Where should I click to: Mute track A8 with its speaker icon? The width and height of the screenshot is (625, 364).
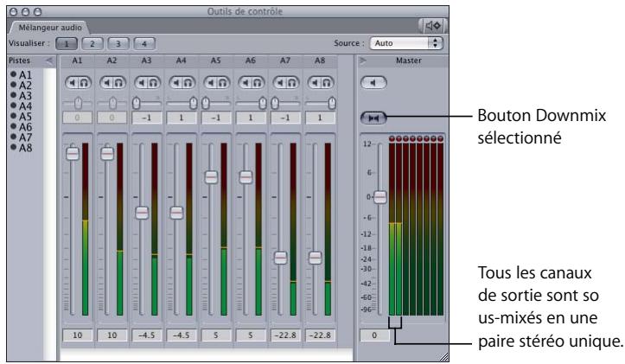315,82
